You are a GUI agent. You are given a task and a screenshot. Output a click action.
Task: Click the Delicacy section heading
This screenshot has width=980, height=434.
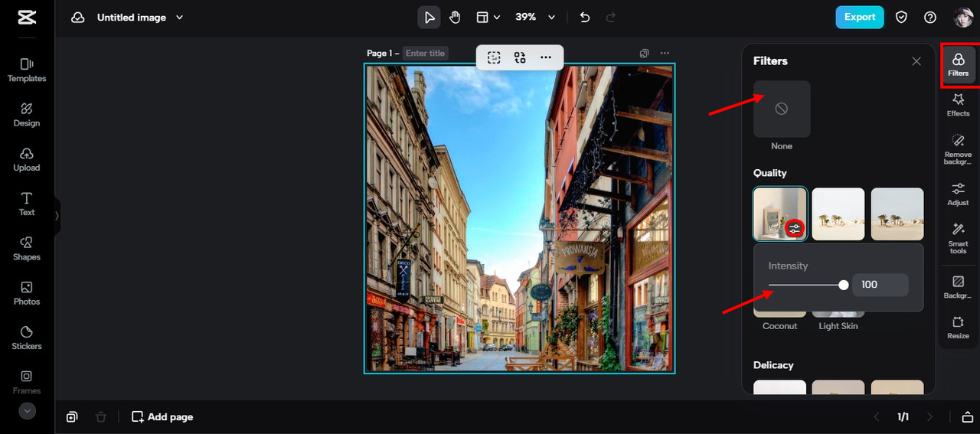click(773, 365)
